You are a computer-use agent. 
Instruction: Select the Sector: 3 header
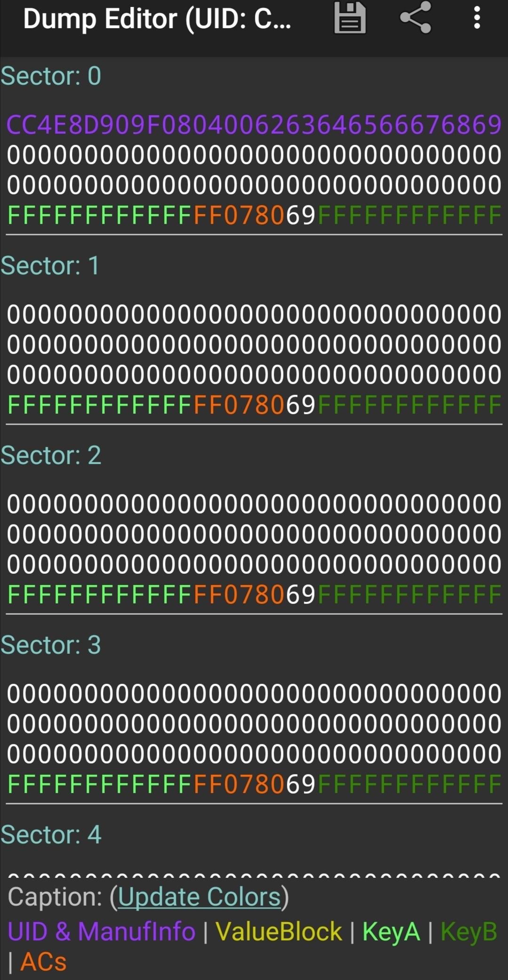tap(51, 645)
